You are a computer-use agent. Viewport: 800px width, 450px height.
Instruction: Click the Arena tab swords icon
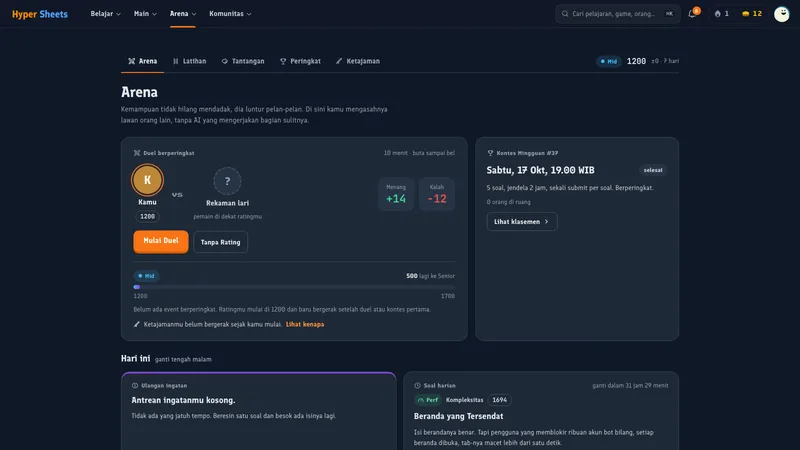[x=132, y=61]
